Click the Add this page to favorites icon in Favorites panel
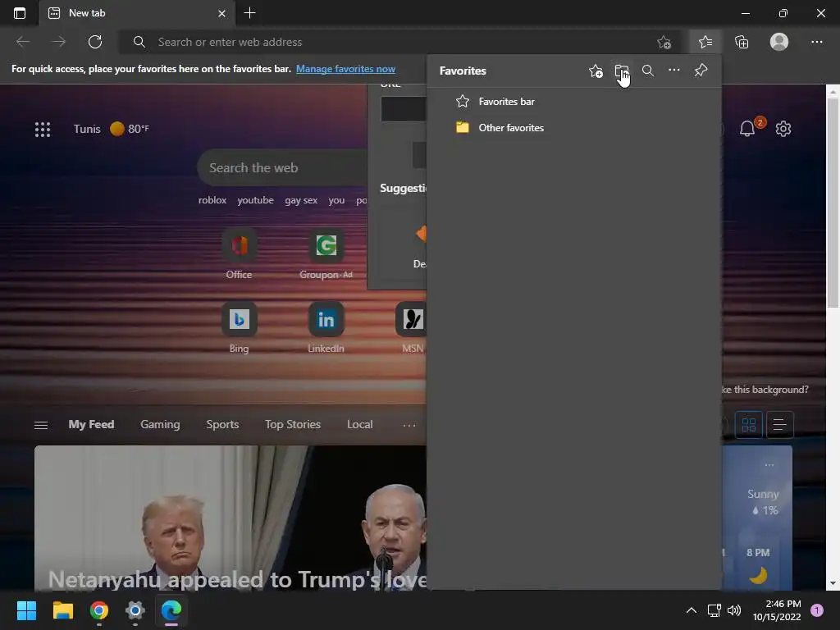The image size is (840, 630). coord(596,71)
